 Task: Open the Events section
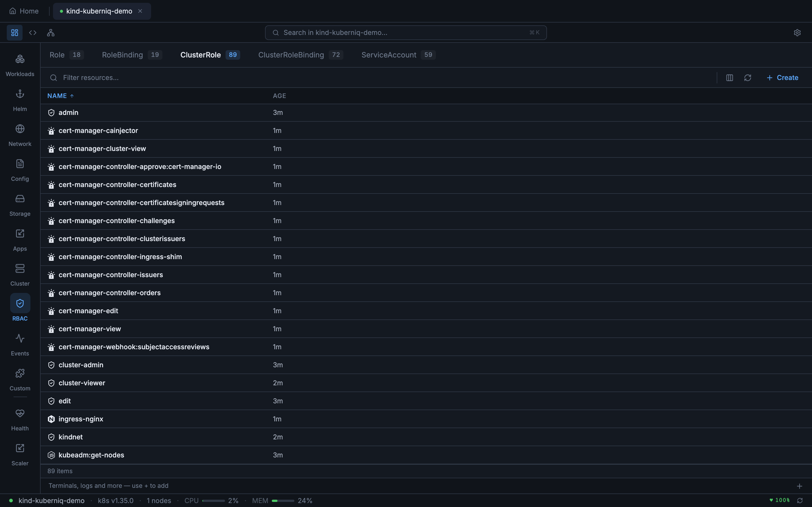click(x=20, y=345)
